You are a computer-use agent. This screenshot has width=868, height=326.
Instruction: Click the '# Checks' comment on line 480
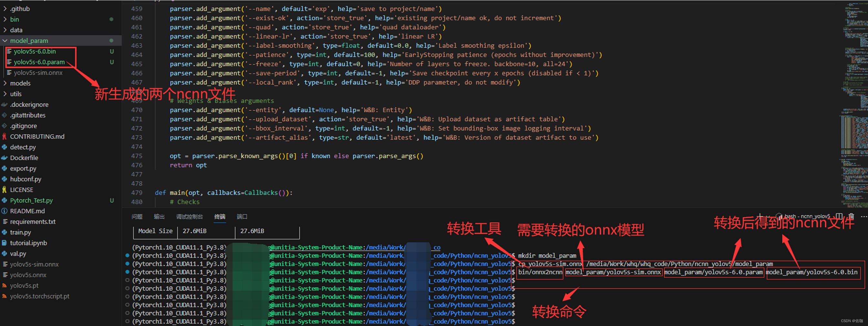tap(185, 202)
